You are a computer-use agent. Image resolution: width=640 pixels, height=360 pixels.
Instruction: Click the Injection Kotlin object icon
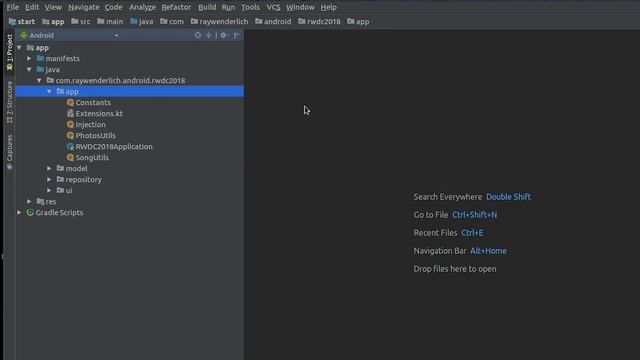70,125
